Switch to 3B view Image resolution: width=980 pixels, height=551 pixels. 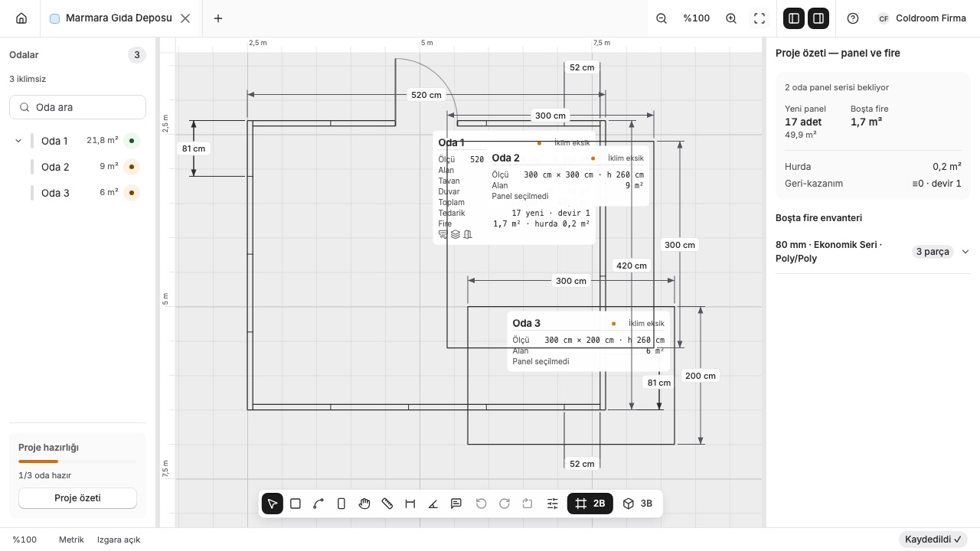pos(638,504)
